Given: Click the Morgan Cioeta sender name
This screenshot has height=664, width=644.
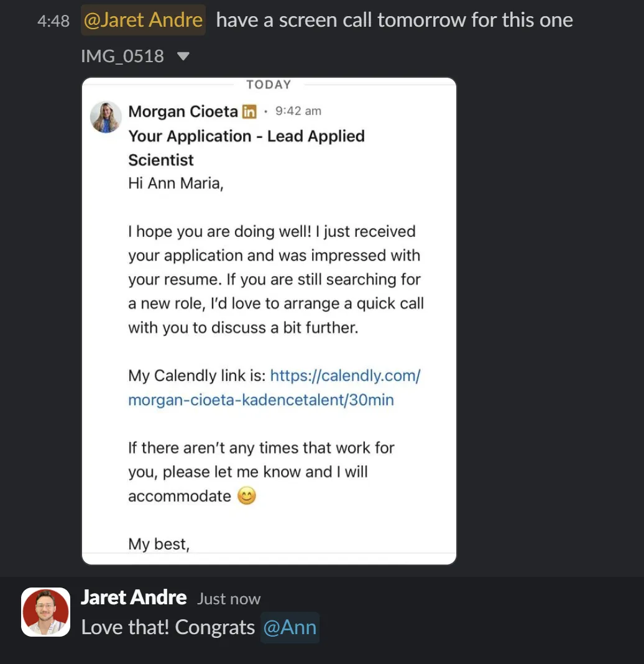Looking at the screenshot, I should [x=183, y=112].
